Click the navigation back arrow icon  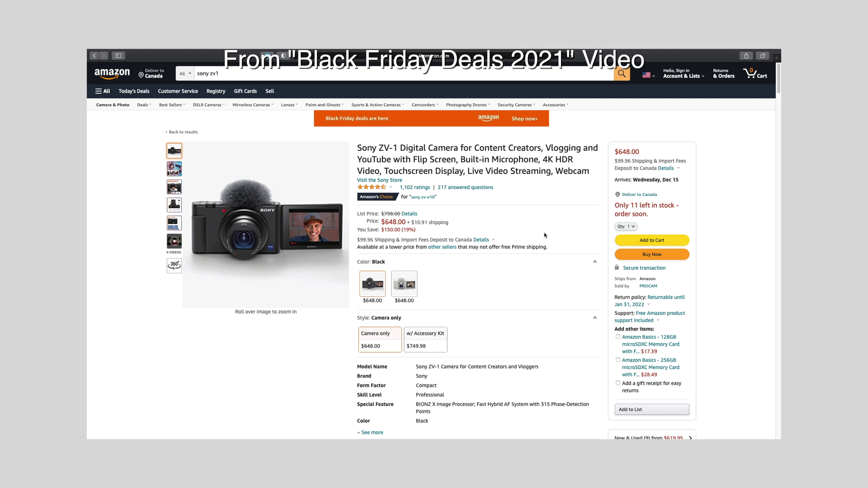click(94, 56)
